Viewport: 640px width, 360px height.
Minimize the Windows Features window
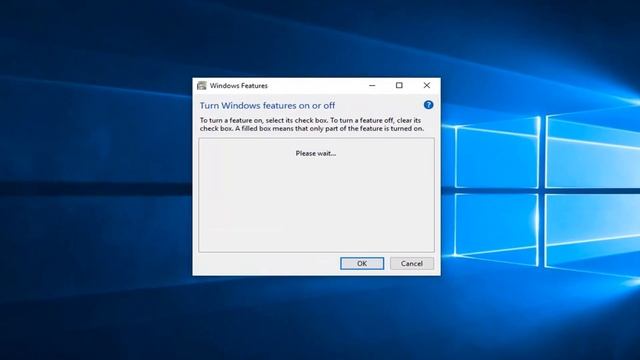pos(372,85)
